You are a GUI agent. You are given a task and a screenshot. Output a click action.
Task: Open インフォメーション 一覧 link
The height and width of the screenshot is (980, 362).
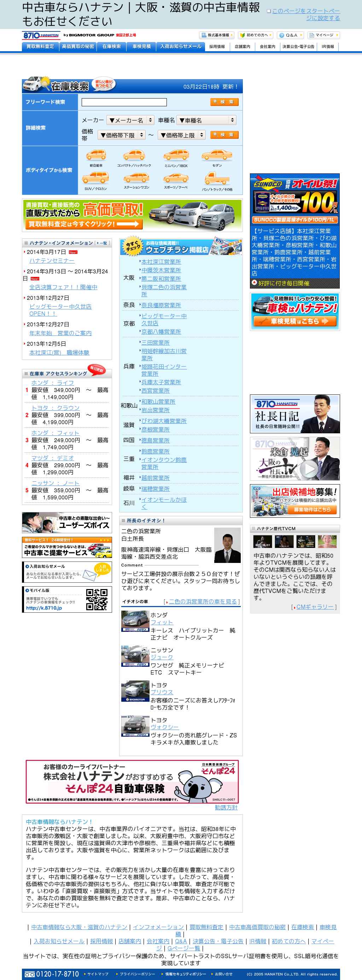(x=103, y=243)
